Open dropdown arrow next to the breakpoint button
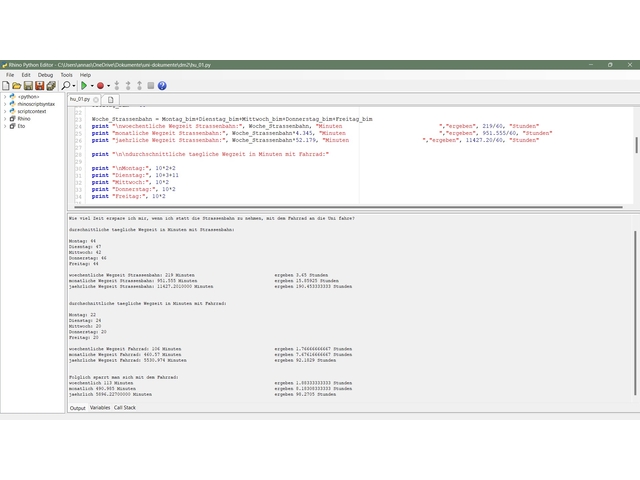This screenshot has width=640, height=480. point(109,86)
